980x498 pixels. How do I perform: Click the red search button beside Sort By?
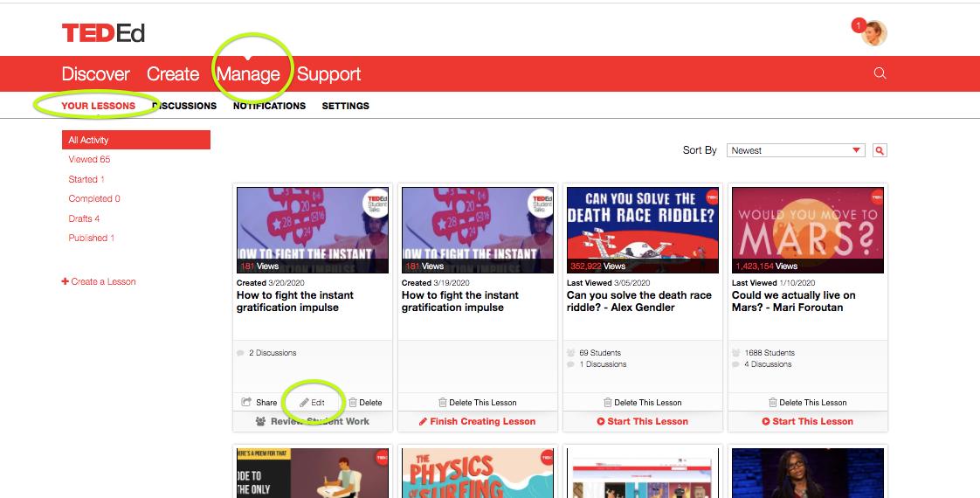[880, 150]
